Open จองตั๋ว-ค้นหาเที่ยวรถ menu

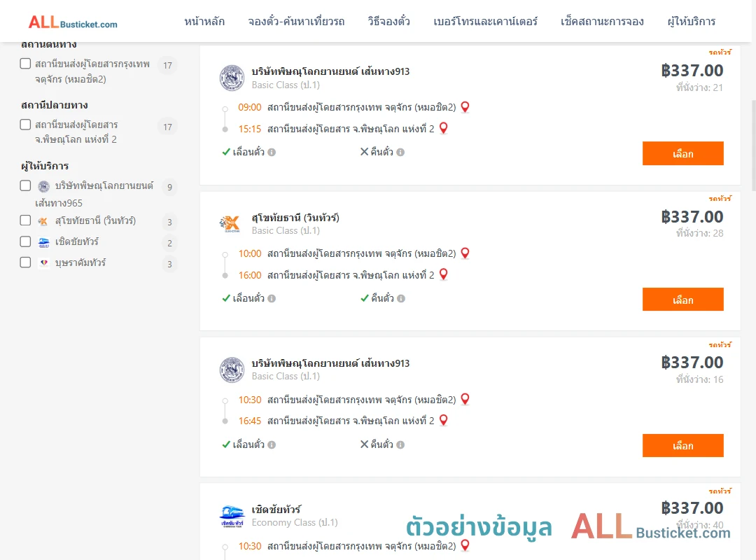pyautogui.click(x=296, y=22)
